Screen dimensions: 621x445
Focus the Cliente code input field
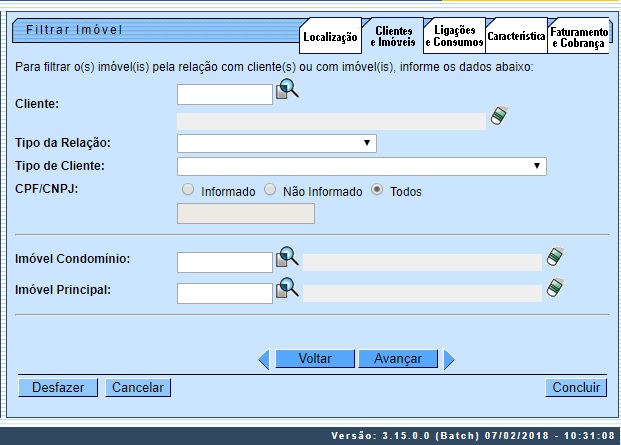(x=224, y=94)
